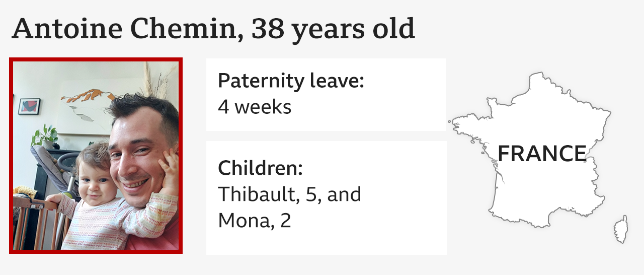Select the Mona, 2 text line
Image resolution: width=644 pixels, height=275 pixels.
click(x=255, y=221)
